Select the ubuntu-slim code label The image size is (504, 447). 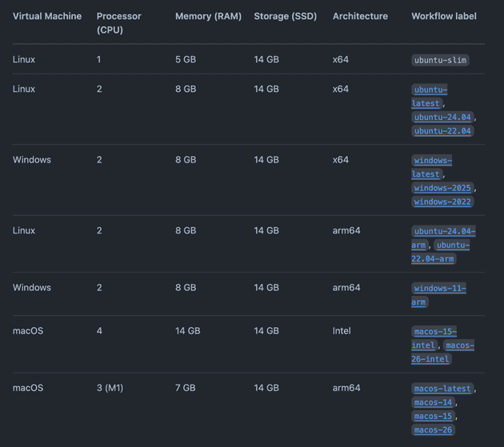pyautogui.click(x=440, y=60)
